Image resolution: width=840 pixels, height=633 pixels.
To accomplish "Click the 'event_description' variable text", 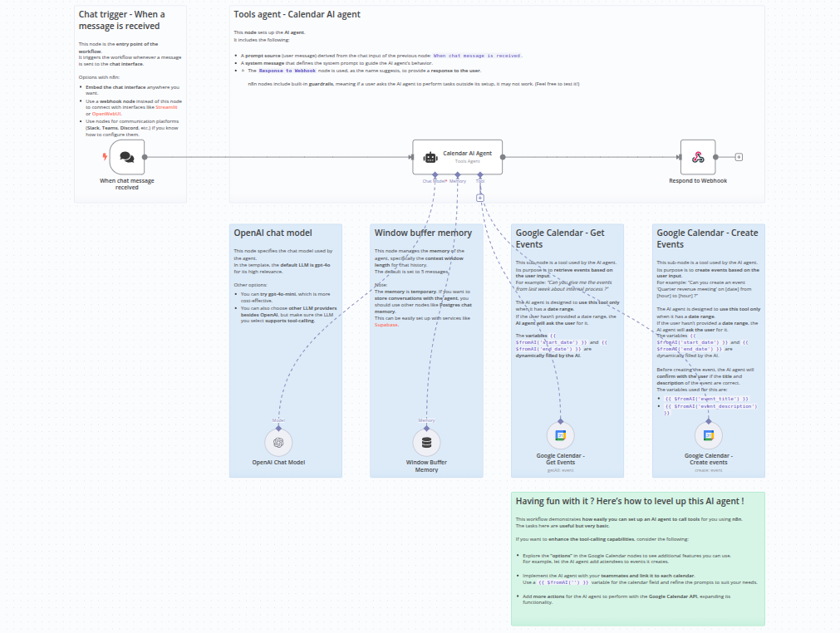I will pos(711,410).
